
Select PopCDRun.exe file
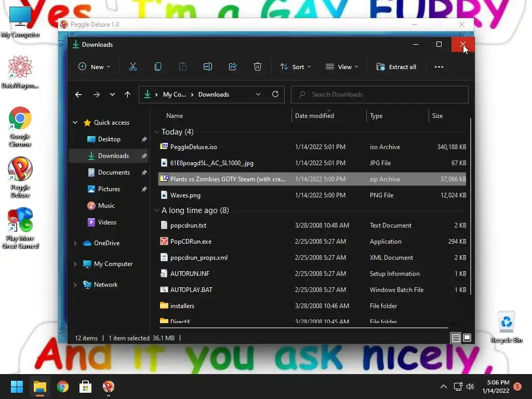coord(312,242)
